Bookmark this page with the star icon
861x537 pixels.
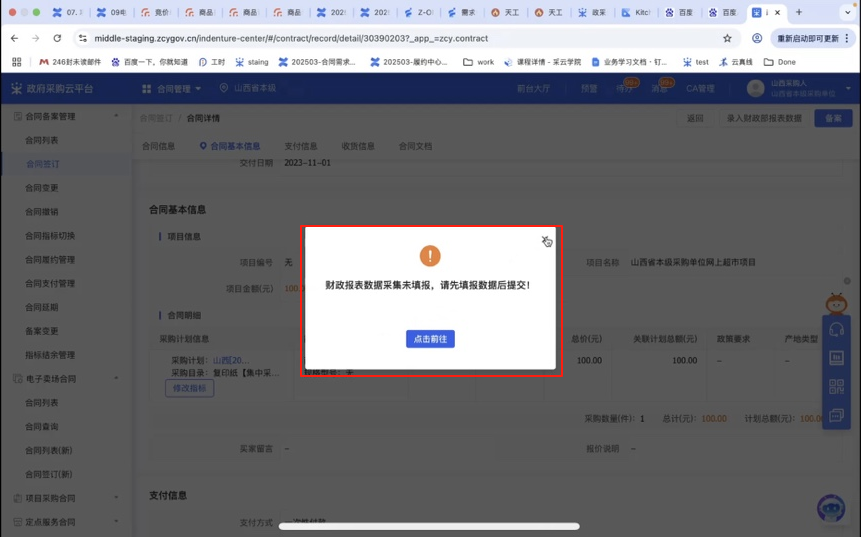(727, 38)
